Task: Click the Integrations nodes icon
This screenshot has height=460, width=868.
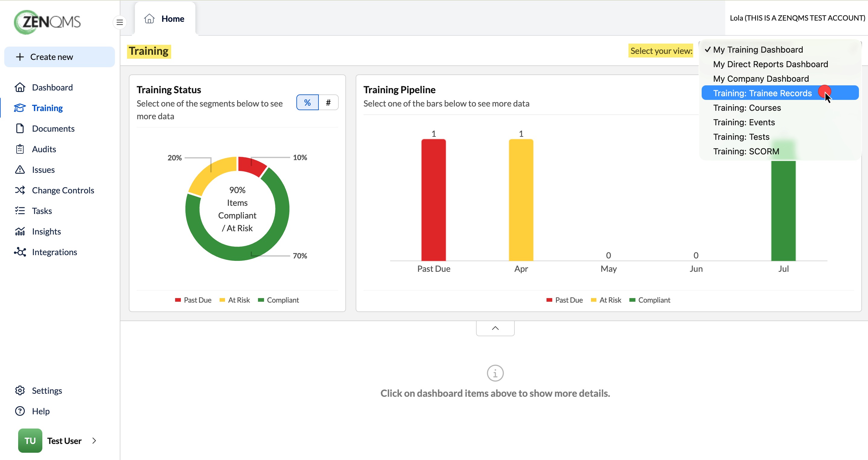Action: click(x=20, y=252)
